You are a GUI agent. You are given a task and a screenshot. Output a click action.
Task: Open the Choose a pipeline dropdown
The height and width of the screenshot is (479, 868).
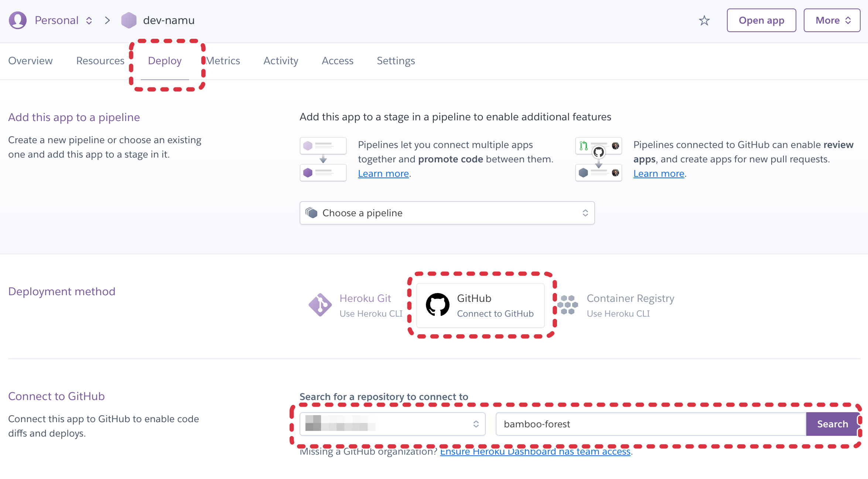tap(447, 213)
